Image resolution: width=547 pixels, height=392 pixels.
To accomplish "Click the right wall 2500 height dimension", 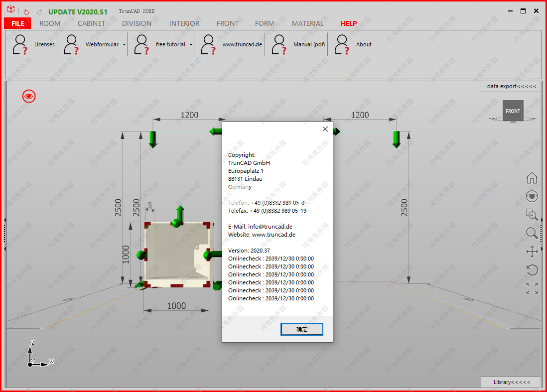I will click(x=404, y=208).
